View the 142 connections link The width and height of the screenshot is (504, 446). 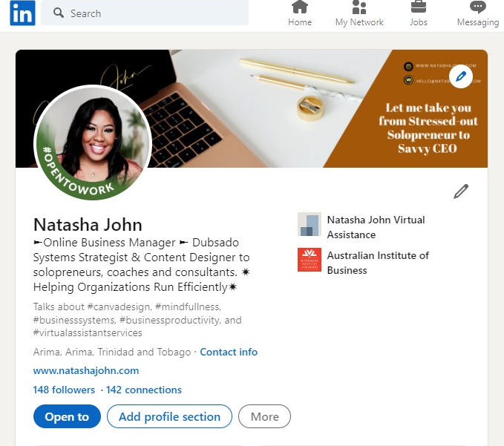coord(144,390)
